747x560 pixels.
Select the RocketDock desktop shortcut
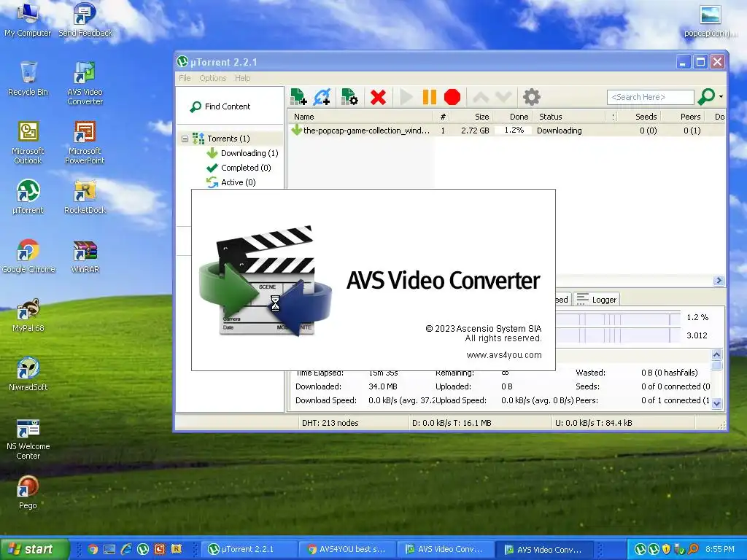(x=85, y=197)
